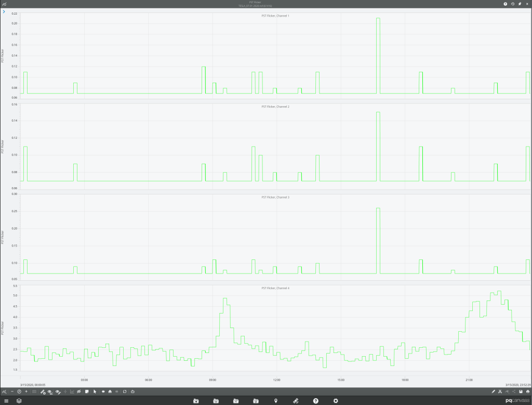Select the arrow pointer tool in the toolbar
532x405 pixels.
pyautogui.click(x=95, y=391)
